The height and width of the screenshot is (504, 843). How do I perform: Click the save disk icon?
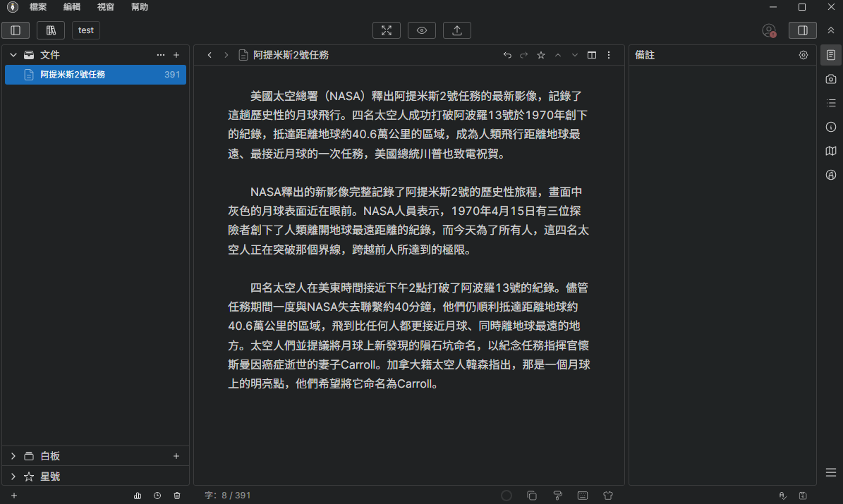tap(803, 496)
